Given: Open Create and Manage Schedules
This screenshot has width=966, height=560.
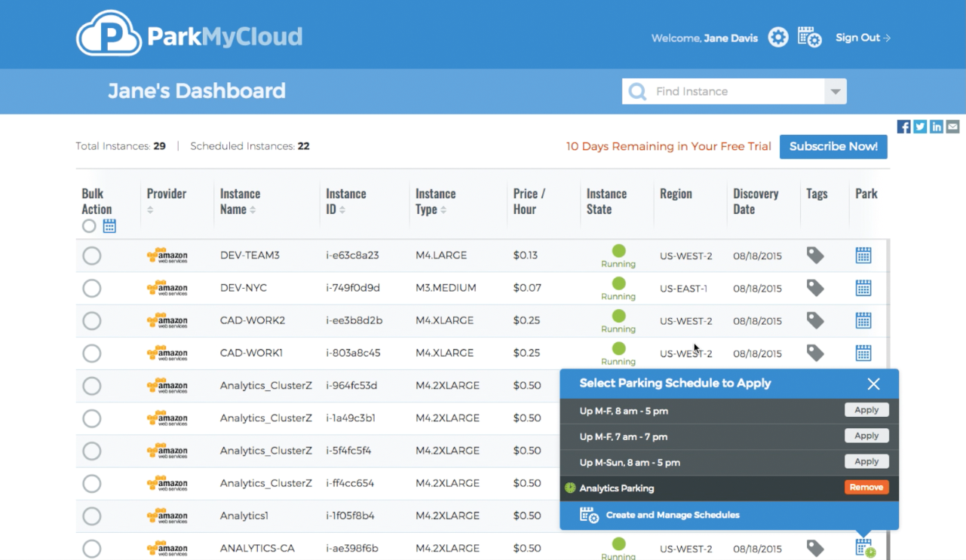Looking at the screenshot, I should [672, 516].
